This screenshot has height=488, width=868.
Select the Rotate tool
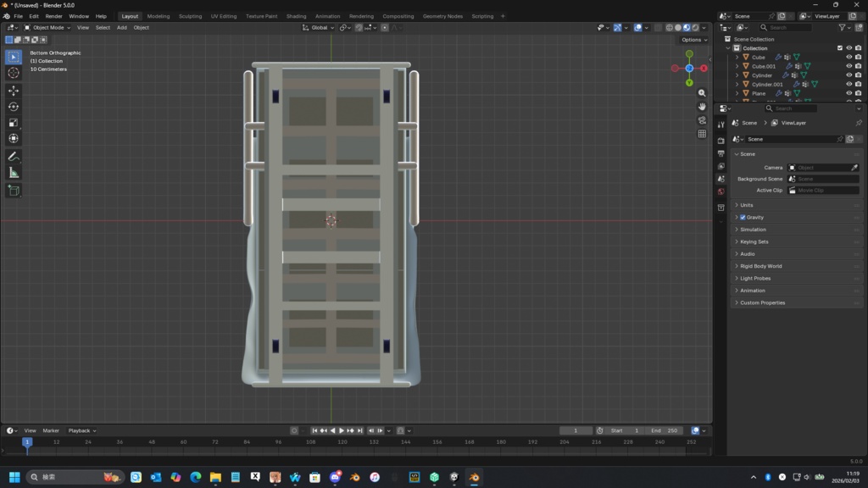coord(14,107)
